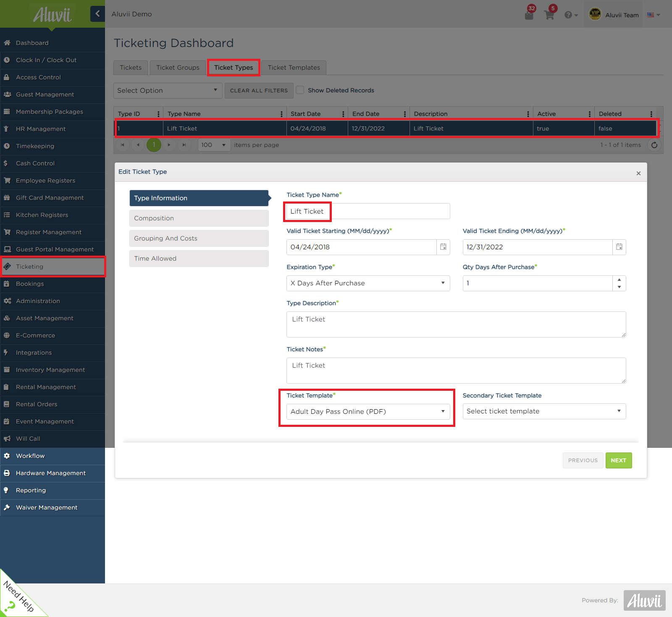Open the language flag dropdown
The height and width of the screenshot is (617, 672).
pos(654,15)
